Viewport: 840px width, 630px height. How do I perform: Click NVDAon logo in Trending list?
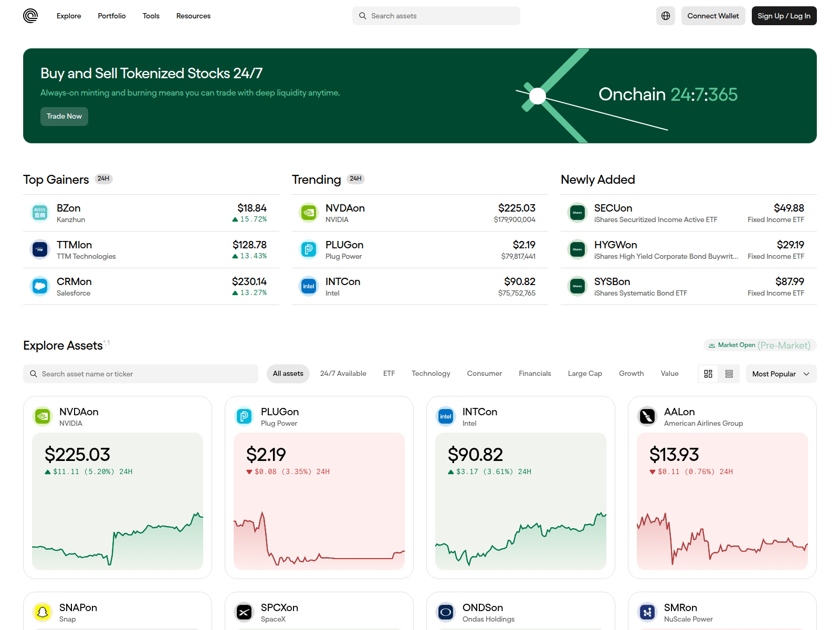[x=309, y=213]
